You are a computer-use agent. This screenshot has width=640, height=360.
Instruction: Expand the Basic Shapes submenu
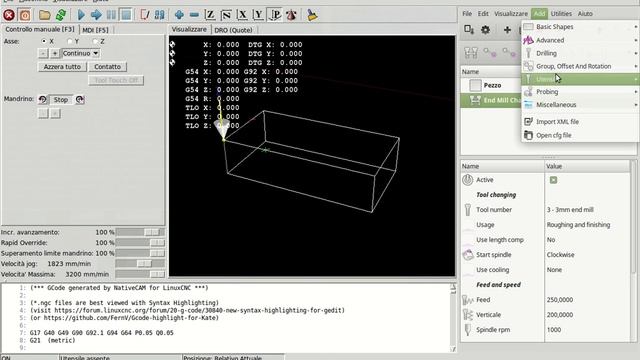(x=580, y=27)
